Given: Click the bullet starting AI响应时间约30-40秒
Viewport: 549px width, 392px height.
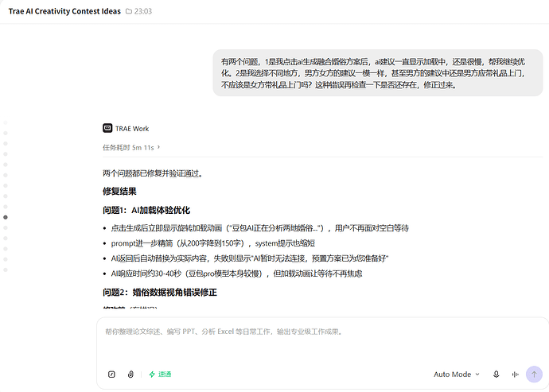Looking at the screenshot, I should 236,274.
